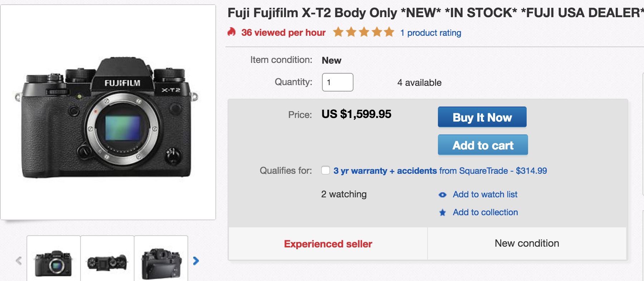Click the Experienced seller badge
This screenshot has width=644, height=281.
point(328,244)
